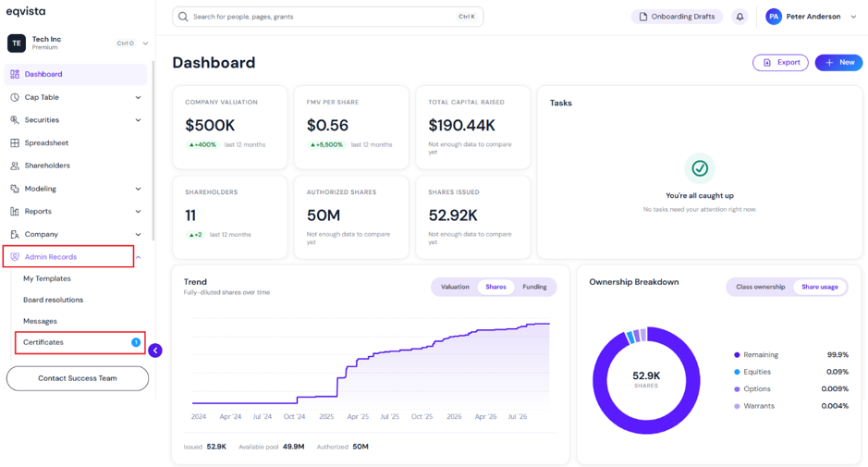The image size is (868, 467).
Task: Expand the Company menu chevron
Action: point(138,234)
